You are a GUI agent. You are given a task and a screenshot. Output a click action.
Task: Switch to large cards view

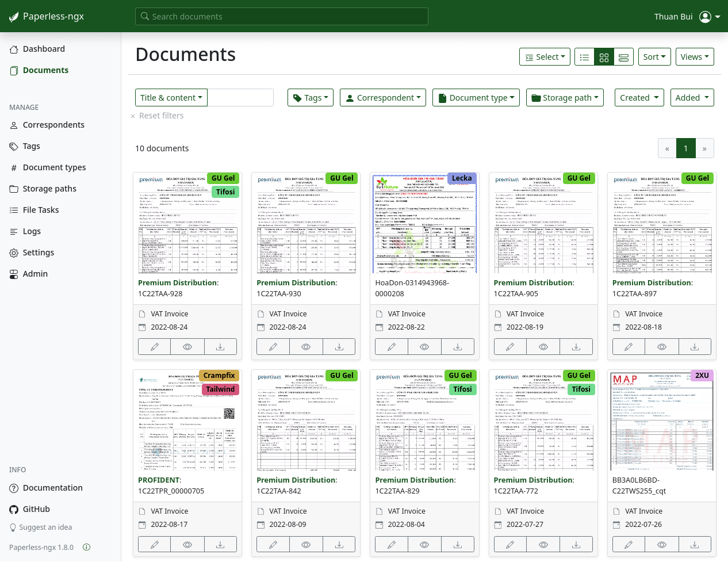[623, 57]
